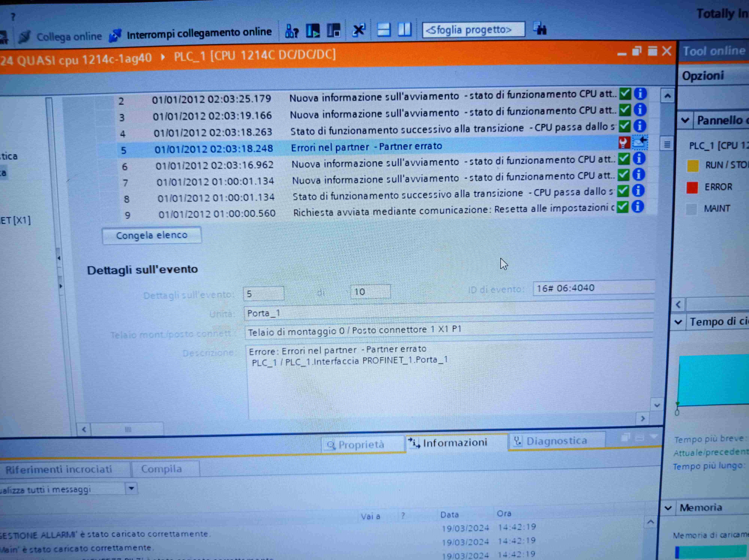Screen dimensions: 749x560
Task: Collapse the right panel left arrow
Action: point(678,305)
